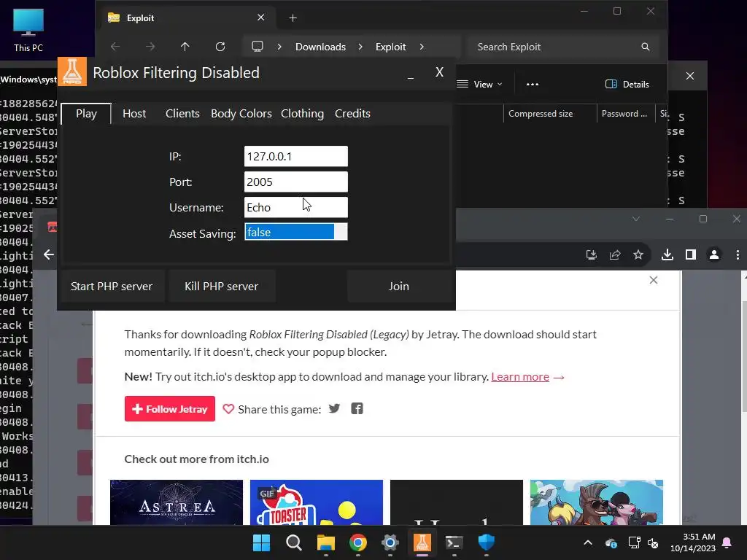The image size is (747, 560).
Task: Close the Exploit tab in File Explorer
Action: tap(260, 17)
